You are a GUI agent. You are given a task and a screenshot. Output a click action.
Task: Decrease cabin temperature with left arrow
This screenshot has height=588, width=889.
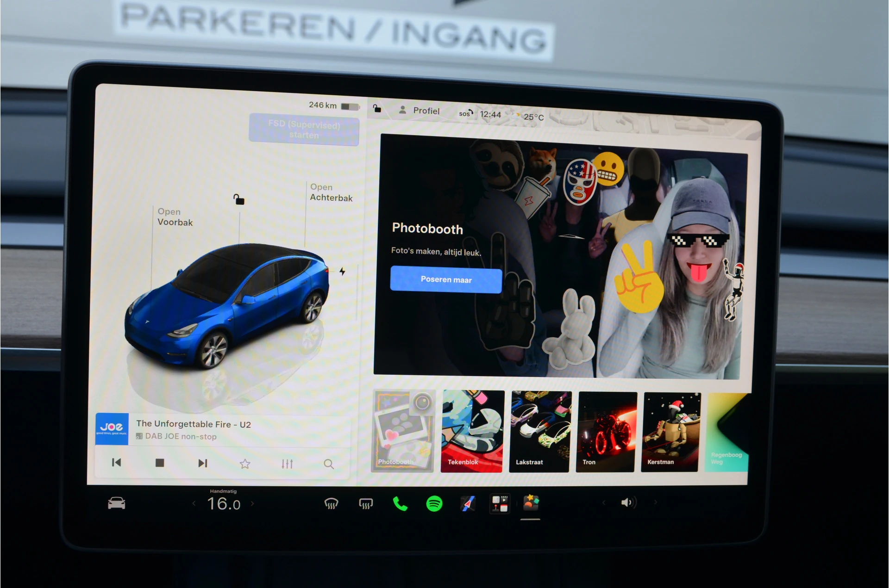194,503
